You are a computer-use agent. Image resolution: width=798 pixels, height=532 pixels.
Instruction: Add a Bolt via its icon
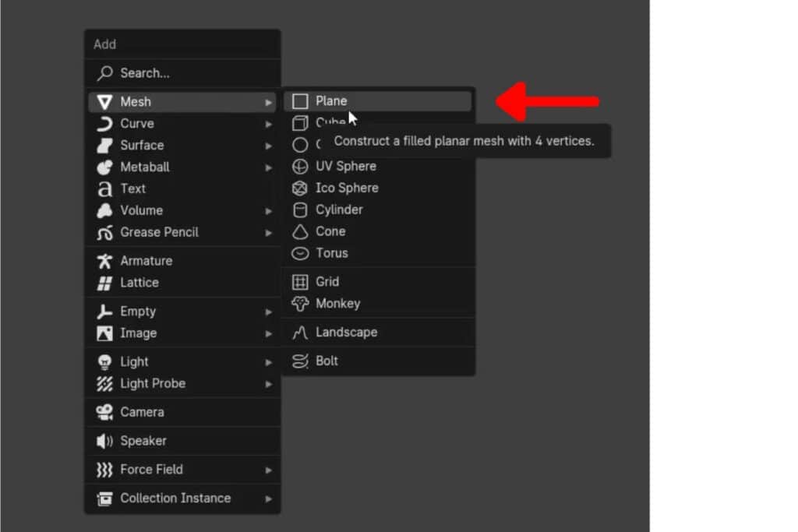coord(300,360)
